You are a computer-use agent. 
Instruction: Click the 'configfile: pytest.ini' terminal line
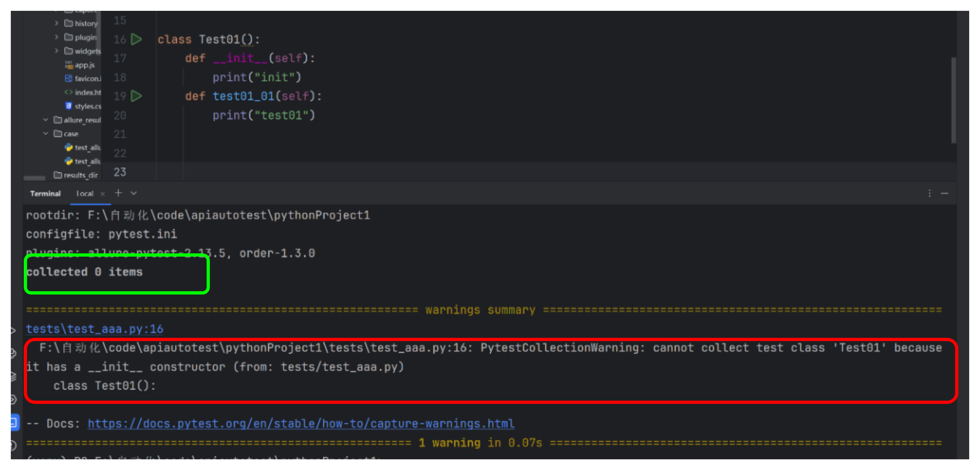coord(101,234)
